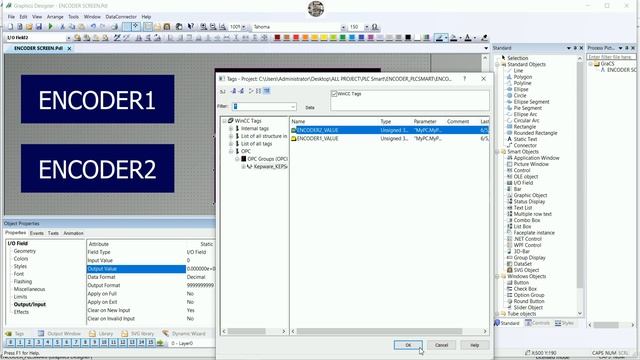Click the New picture toolbar icon
The height and width of the screenshot is (360, 640).
click(x=11, y=27)
